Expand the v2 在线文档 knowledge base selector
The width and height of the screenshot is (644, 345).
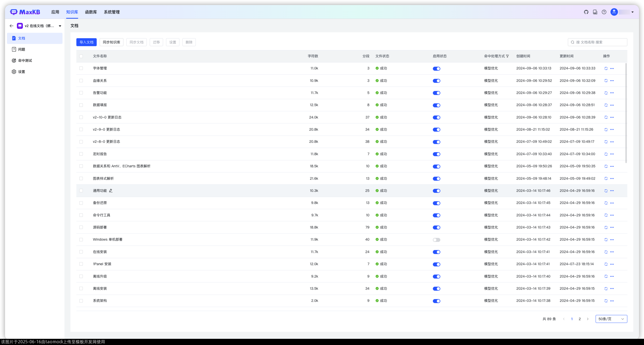coord(60,26)
